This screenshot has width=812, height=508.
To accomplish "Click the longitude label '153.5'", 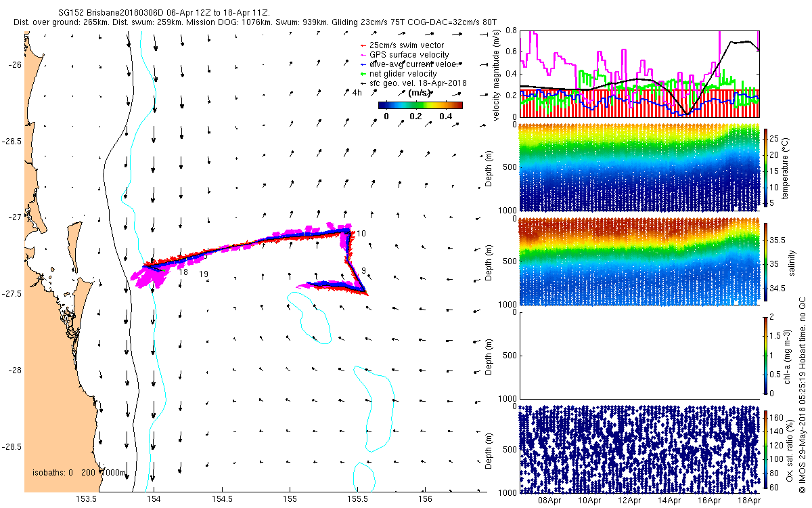I will [x=86, y=499].
